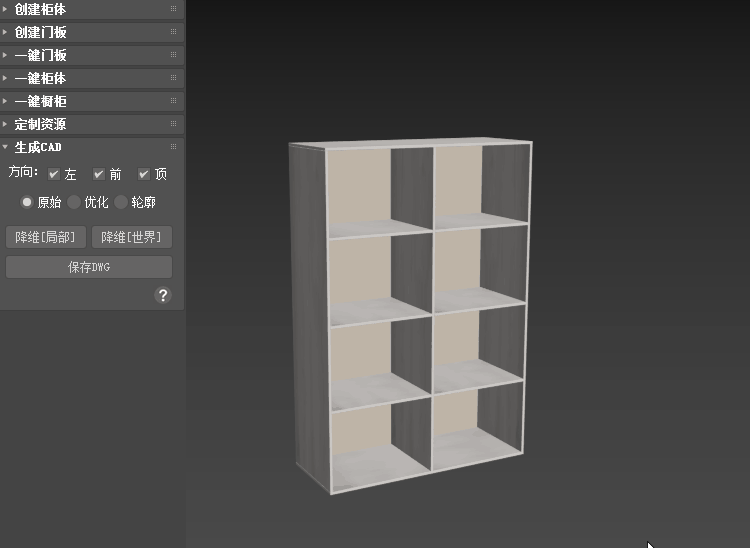Click the grip handle on 创建柜体 rollout
750x548 pixels.
174,9
